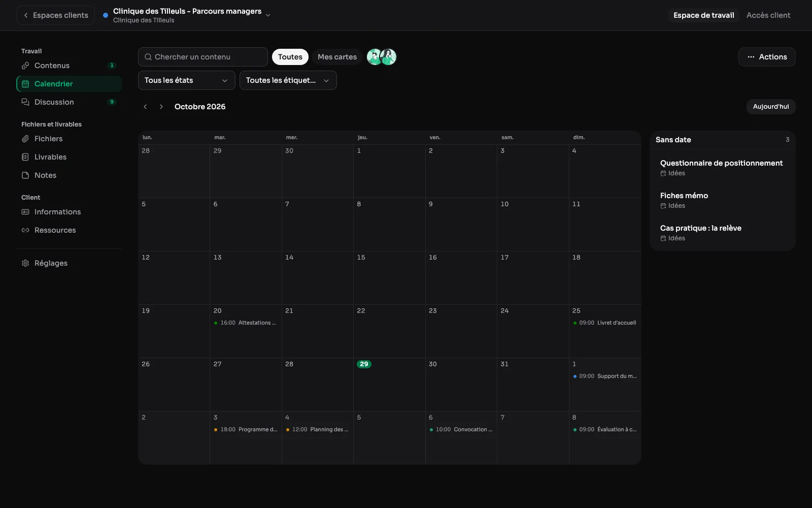Open the Discussion menu item label
The image size is (812, 508).
pos(54,102)
